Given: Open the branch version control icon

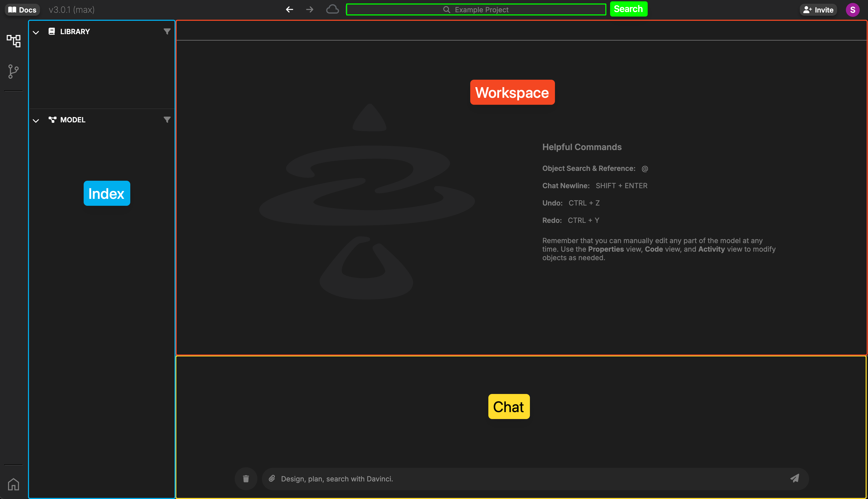Looking at the screenshot, I should pyautogui.click(x=13, y=71).
